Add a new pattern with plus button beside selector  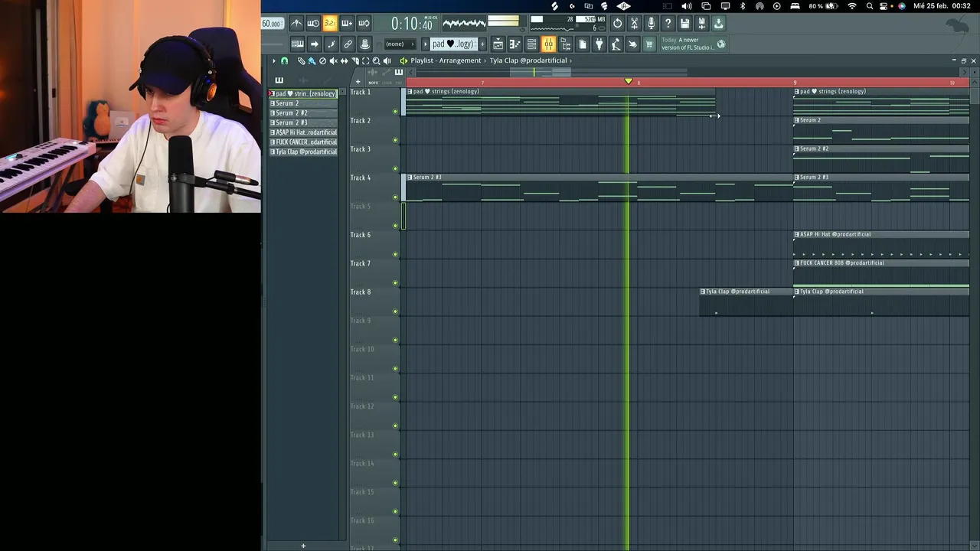click(482, 44)
